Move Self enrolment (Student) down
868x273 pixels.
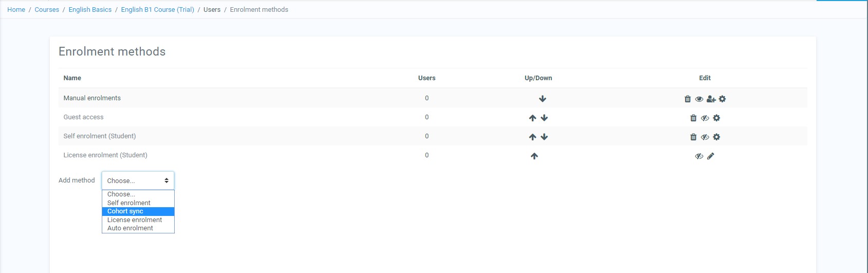(x=544, y=137)
